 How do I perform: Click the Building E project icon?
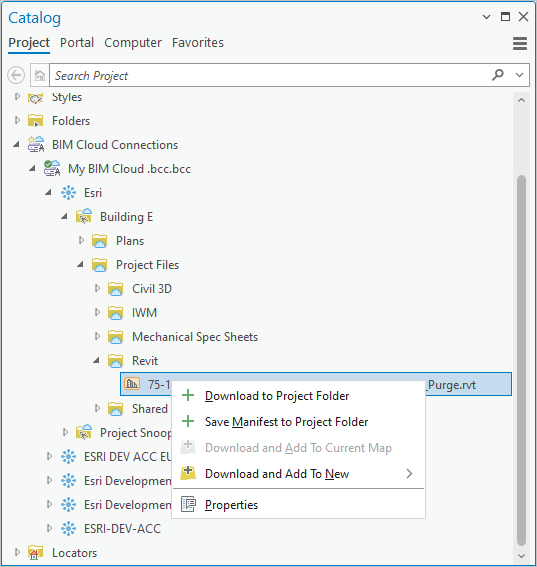tap(84, 216)
